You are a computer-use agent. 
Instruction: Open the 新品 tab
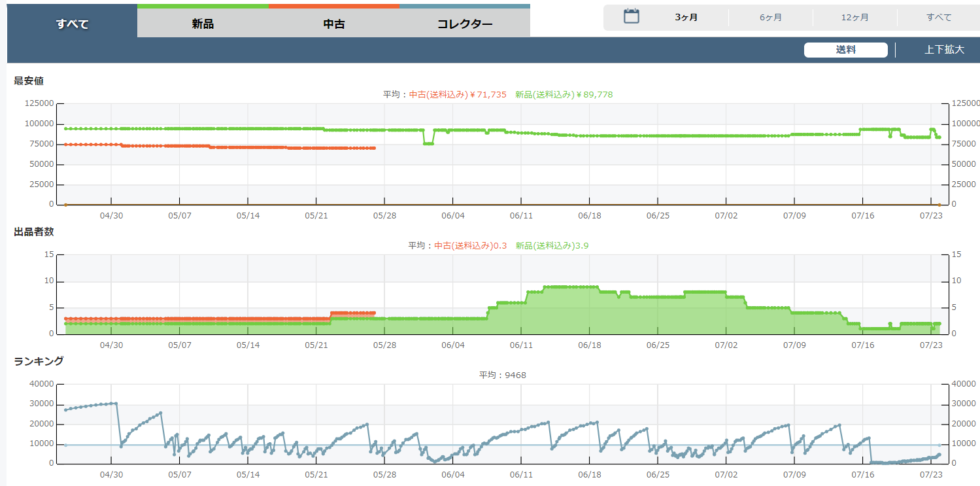[x=203, y=24]
